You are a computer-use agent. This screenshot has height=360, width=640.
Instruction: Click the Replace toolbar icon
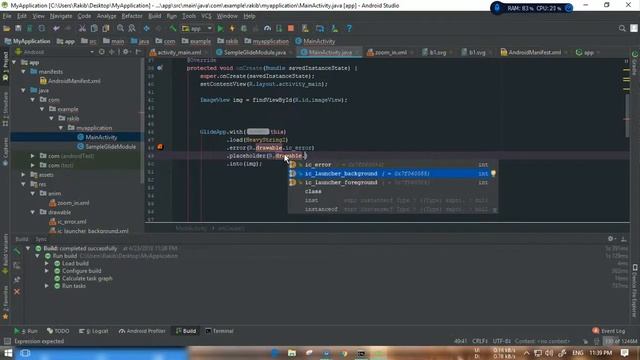click(132, 29)
